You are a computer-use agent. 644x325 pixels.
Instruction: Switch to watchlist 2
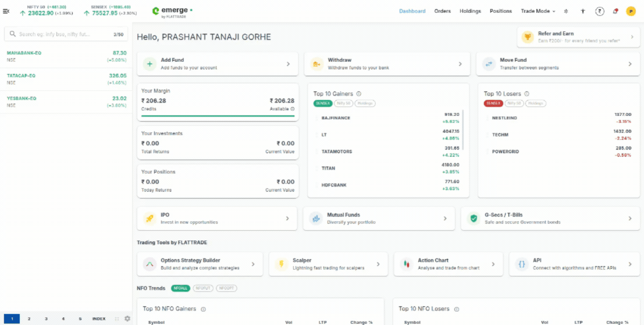29,319
